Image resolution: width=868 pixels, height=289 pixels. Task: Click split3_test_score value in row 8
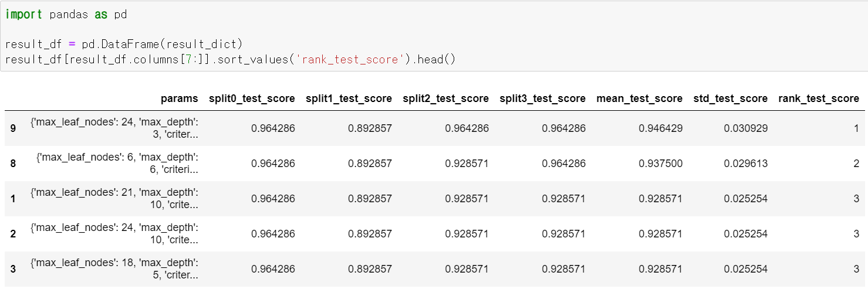563,163
